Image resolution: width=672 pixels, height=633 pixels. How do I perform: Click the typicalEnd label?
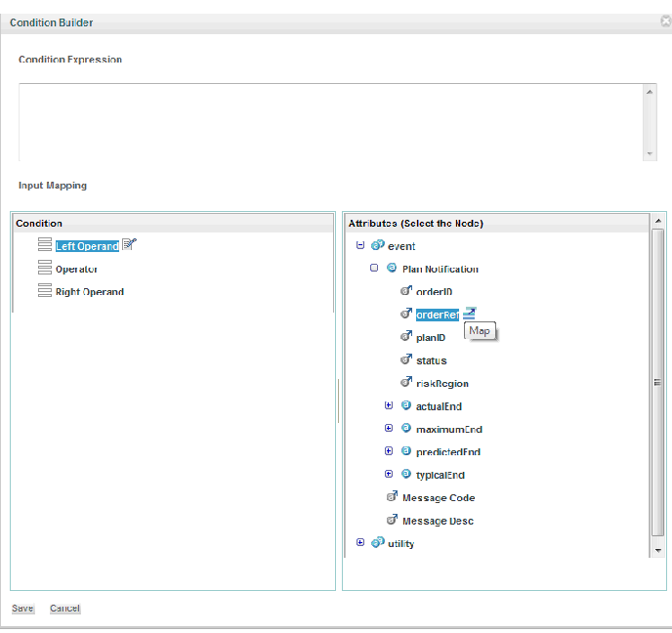point(441,475)
